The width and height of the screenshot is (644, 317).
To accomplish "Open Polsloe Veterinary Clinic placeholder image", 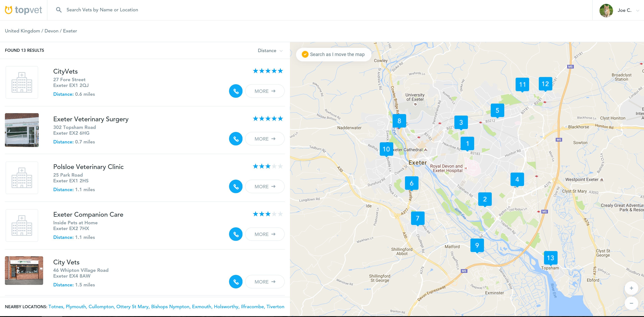I will tap(22, 178).
